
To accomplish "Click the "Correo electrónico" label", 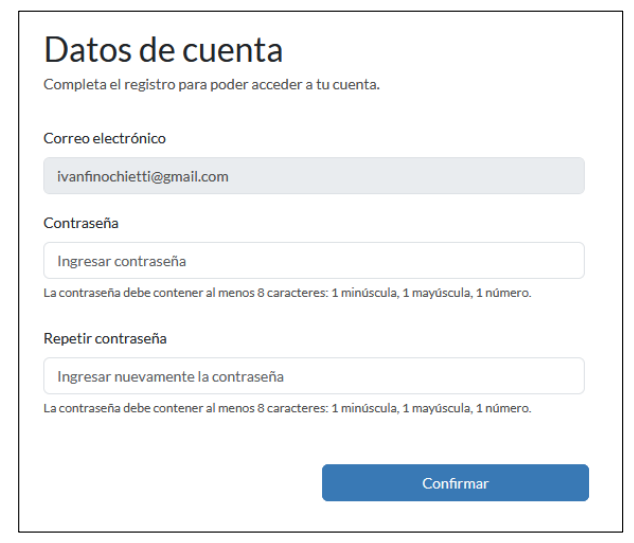I will 104,138.
